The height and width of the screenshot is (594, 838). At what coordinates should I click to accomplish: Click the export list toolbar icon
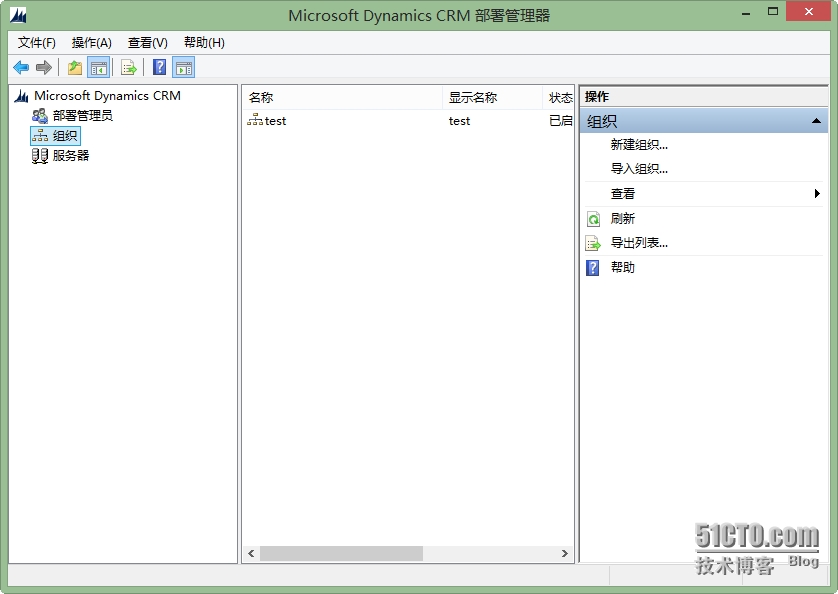pos(129,67)
